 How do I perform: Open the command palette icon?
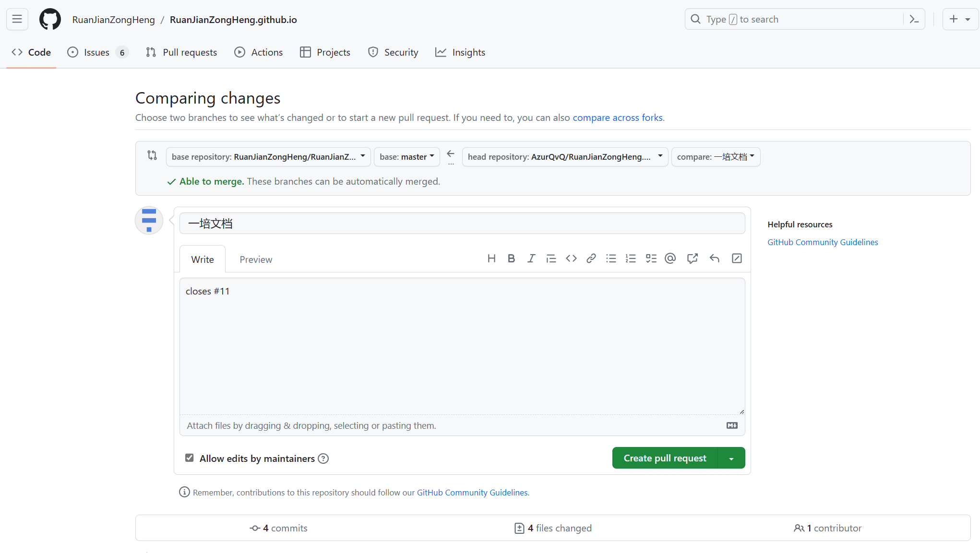914,19
